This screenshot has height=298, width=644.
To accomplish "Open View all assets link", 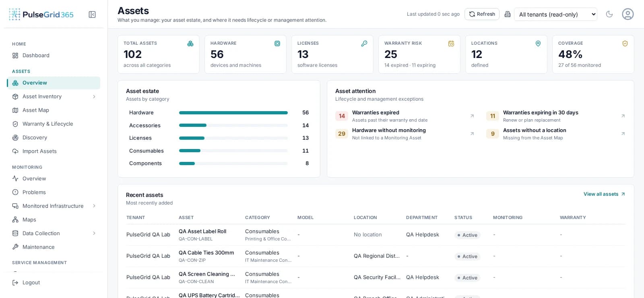I will 604,194.
